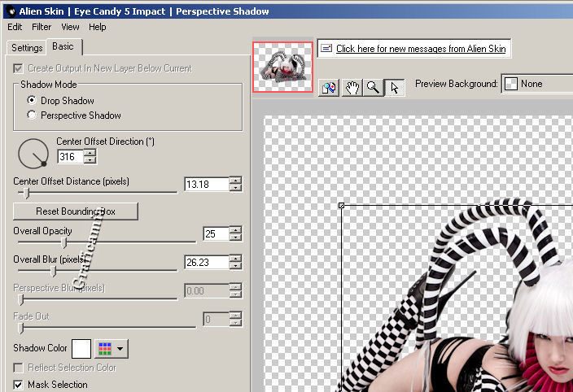Click the white Shadow Color swatch
The image size is (573, 392).
[81, 349]
